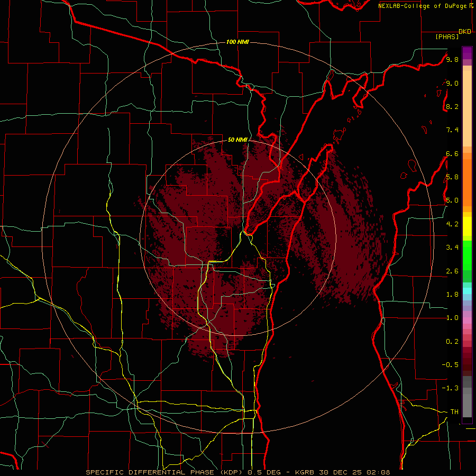Viewport: 476px width, 476px height.
Task: Click the 4.2 scale value
Action: (x=452, y=224)
